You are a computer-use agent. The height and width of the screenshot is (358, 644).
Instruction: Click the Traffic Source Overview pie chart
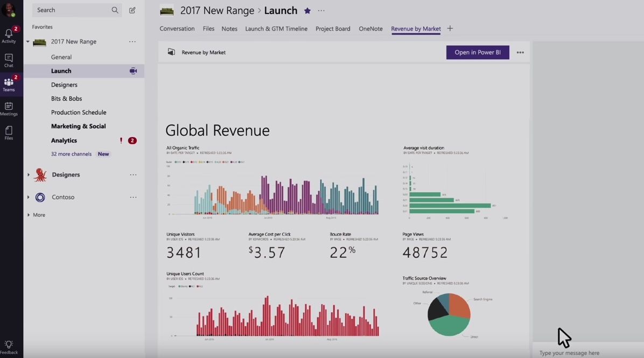pos(449,314)
